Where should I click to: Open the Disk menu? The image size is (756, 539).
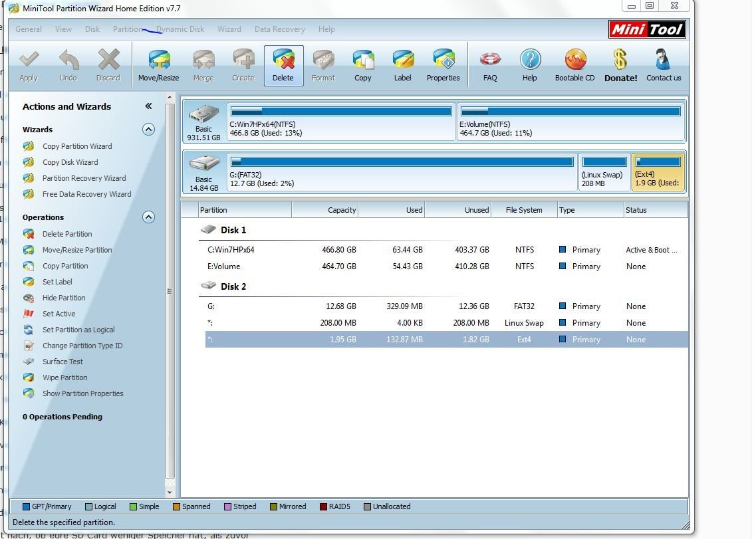click(x=92, y=29)
